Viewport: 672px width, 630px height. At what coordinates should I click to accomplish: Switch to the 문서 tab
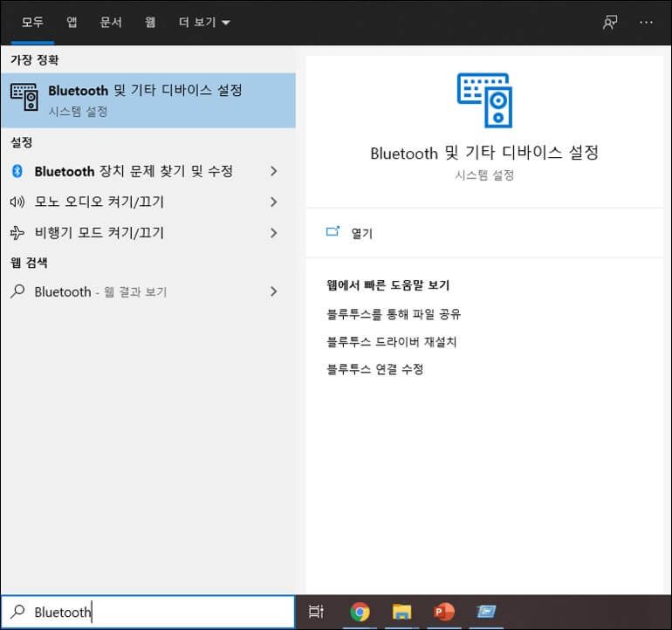(x=111, y=23)
